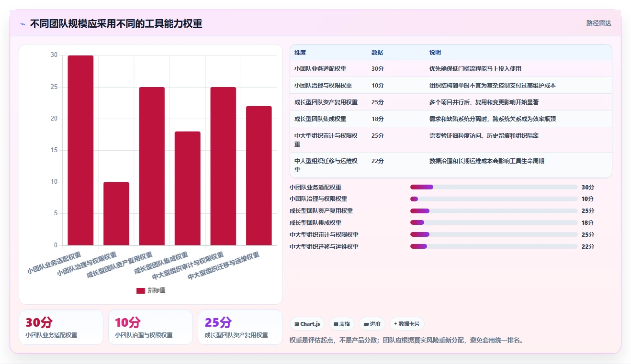Image resolution: width=631 pixels, height=364 pixels.
Task: Open the 30分 stat card
Action: [61, 327]
